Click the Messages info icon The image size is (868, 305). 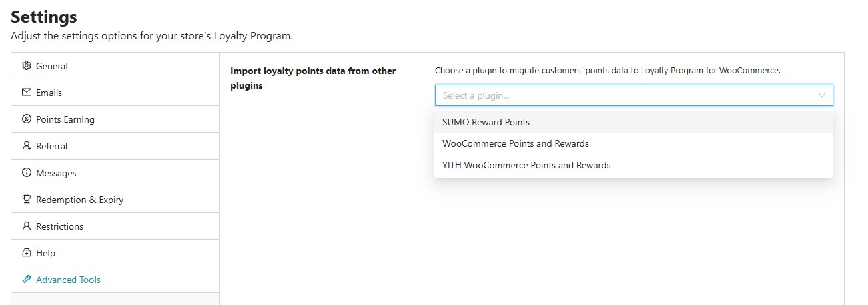tap(27, 173)
